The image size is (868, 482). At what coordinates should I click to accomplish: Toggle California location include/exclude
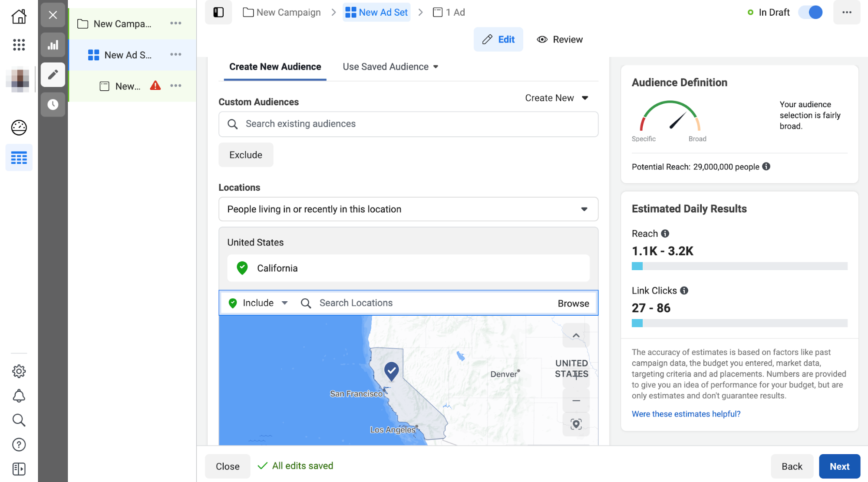point(243,268)
